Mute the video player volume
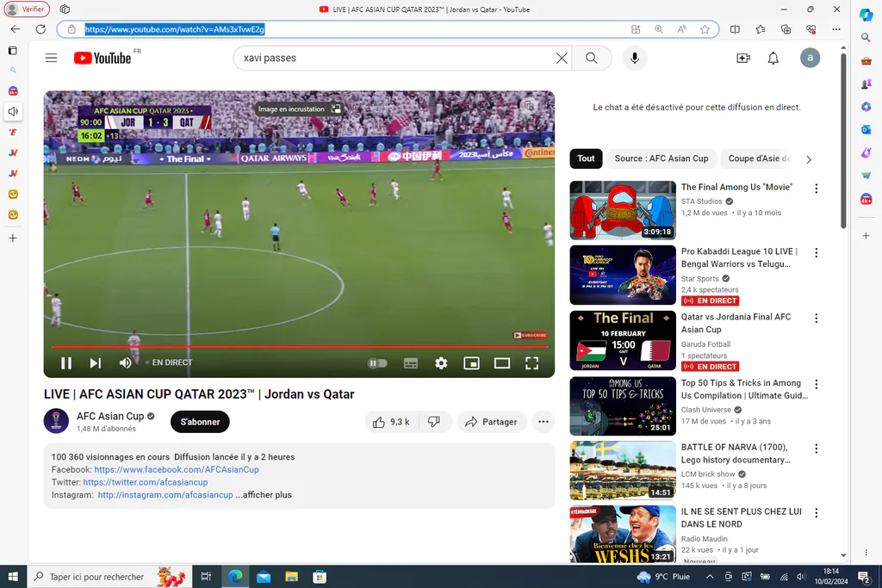The image size is (882, 588). [125, 363]
